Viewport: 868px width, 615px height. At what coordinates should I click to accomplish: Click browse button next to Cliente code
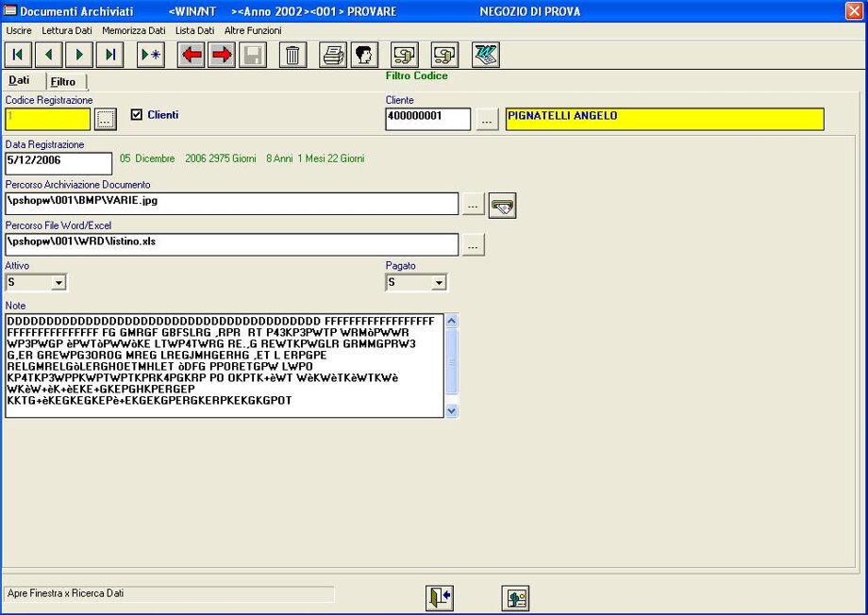[x=487, y=120]
